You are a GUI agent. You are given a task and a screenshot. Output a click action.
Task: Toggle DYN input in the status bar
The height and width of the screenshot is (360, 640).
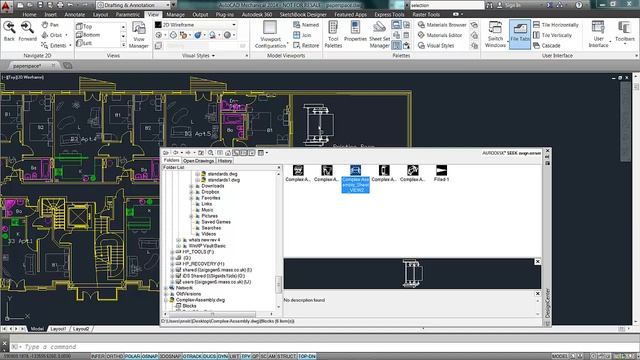coord(222,356)
